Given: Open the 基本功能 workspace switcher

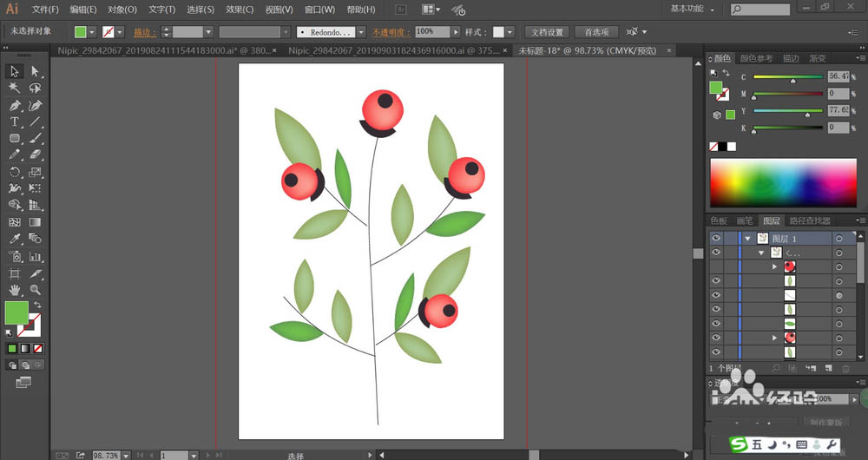Looking at the screenshot, I should 692,9.
